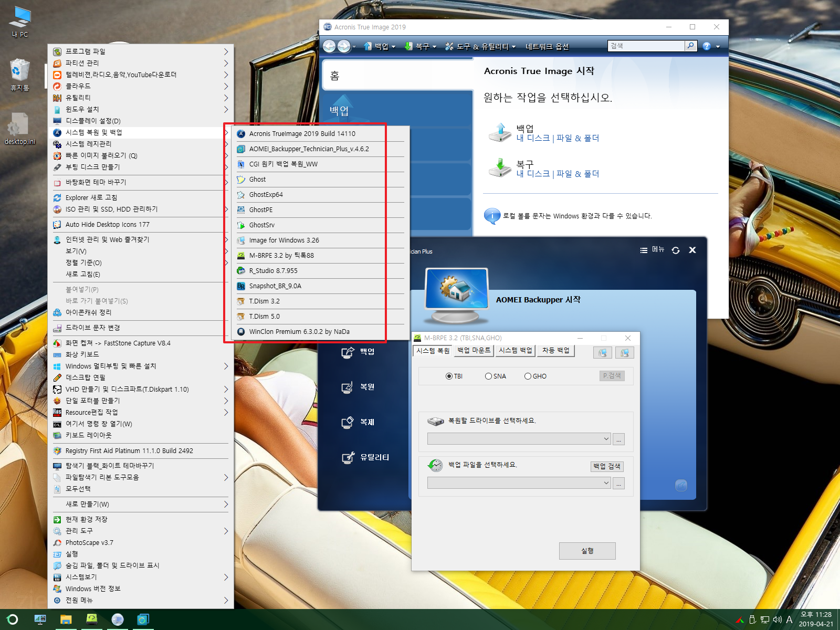Open 백업 파일 selection dropdown
Viewport: 840px width, 630px height.
click(519, 483)
